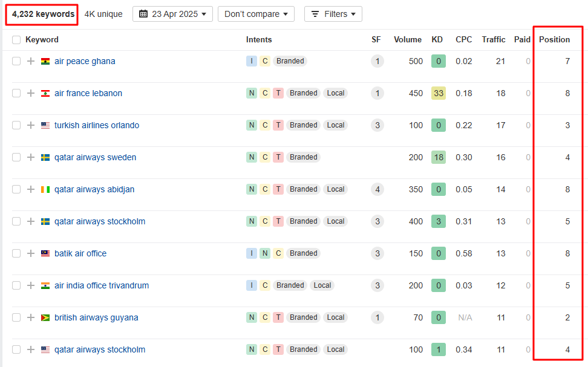Sort by the Traffic column header
The image size is (588, 367).
(x=494, y=40)
